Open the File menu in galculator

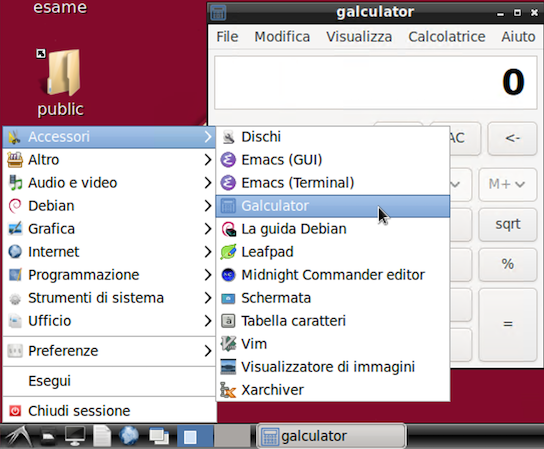227,37
